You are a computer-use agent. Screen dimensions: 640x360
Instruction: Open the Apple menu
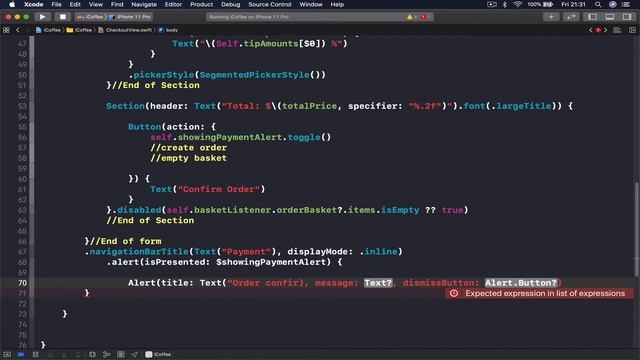pos(12,4)
